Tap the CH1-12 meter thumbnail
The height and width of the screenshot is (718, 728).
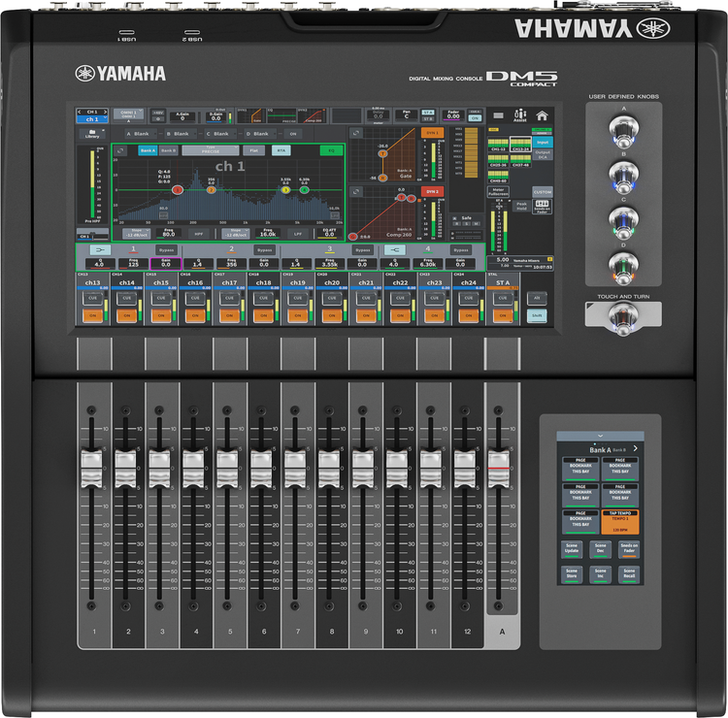tap(498, 144)
